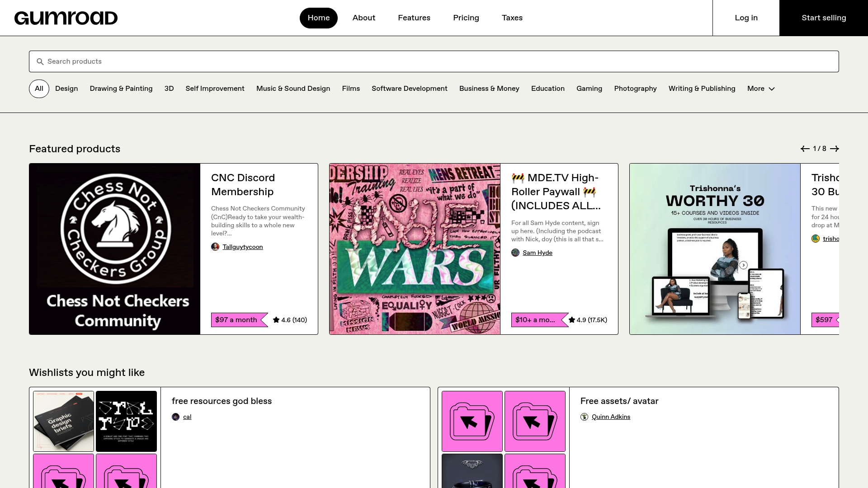Click the Start selling button
The height and width of the screenshot is (488, 868).
tap(823, 18)
